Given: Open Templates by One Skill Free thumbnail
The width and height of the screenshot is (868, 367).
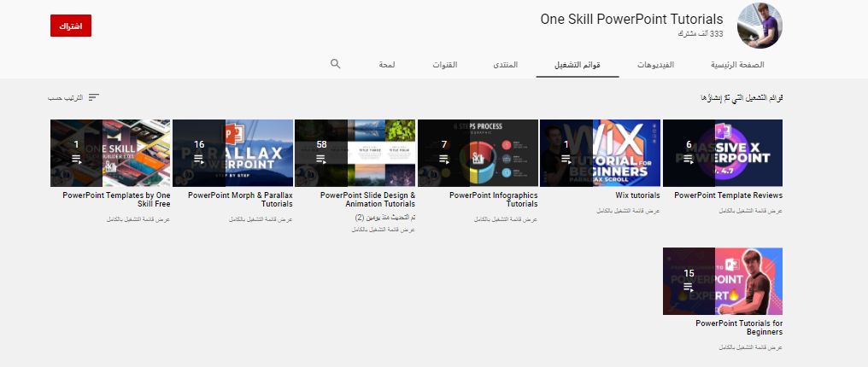Looking at the screenshot, I should tap(110, 153).
